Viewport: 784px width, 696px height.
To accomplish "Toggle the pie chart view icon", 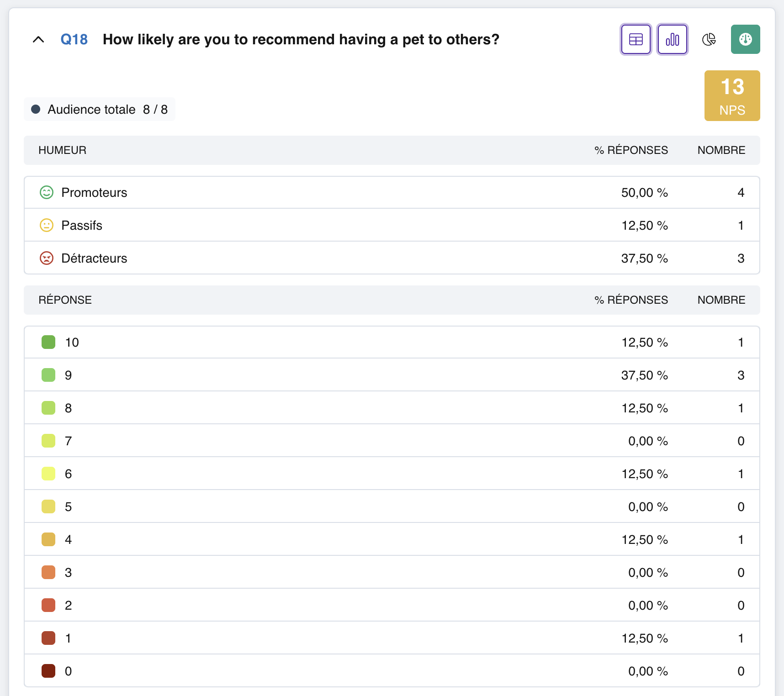I will click(x=709, y=39).
